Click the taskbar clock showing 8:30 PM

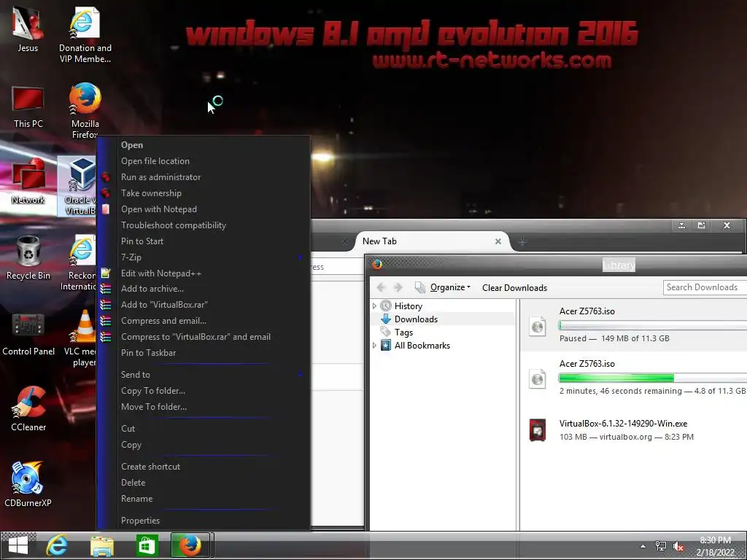[x=715, y=546]
